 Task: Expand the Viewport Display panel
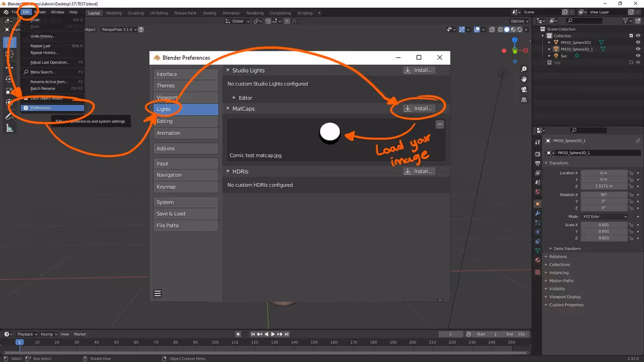click(565, 297)
